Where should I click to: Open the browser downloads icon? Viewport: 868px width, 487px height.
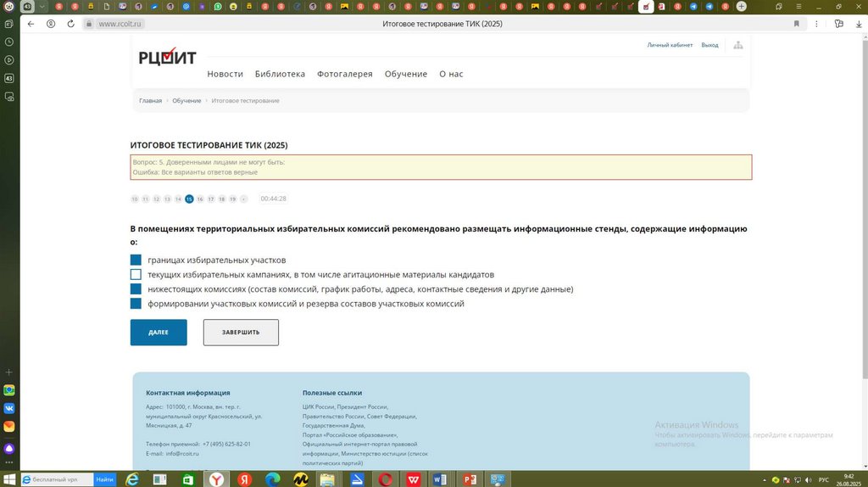pyautogui.click(x=859, y=24)
